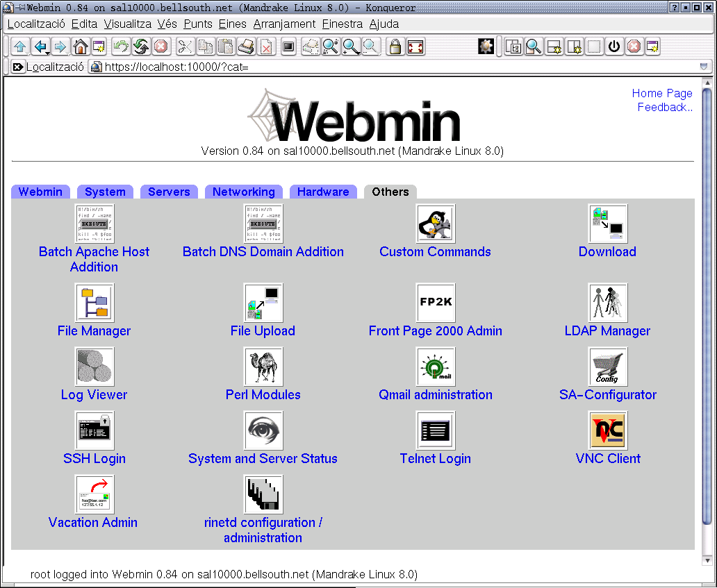Open the Batch Apache Host Addition icon
The width and height of the screenshot is (717, 588).
tap(94, 224)
